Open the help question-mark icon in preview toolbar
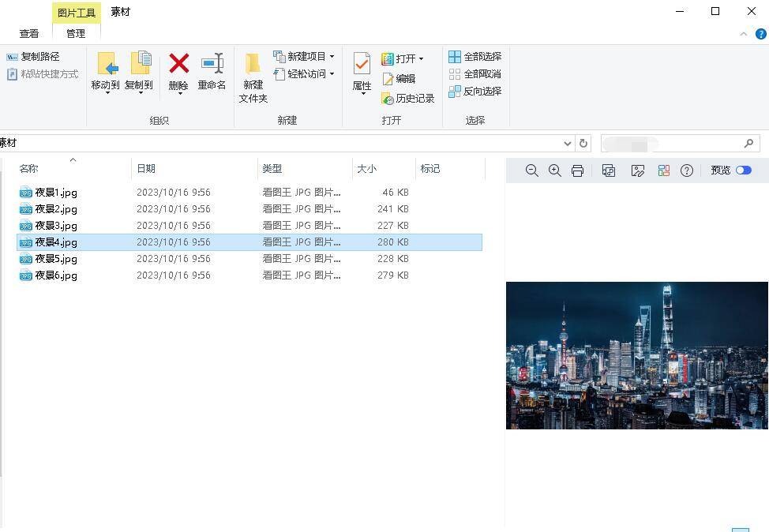The image size is (769, 532). [687, 170]
